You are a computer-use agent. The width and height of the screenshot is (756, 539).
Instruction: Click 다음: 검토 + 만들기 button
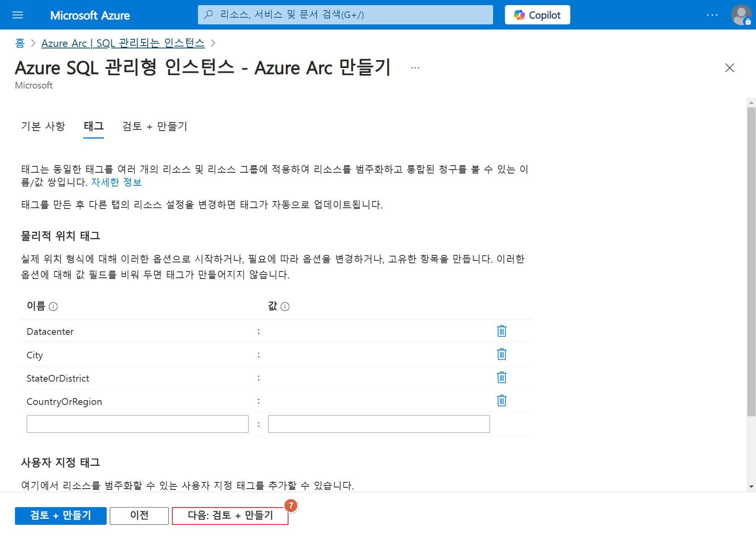tap(230, 515)
